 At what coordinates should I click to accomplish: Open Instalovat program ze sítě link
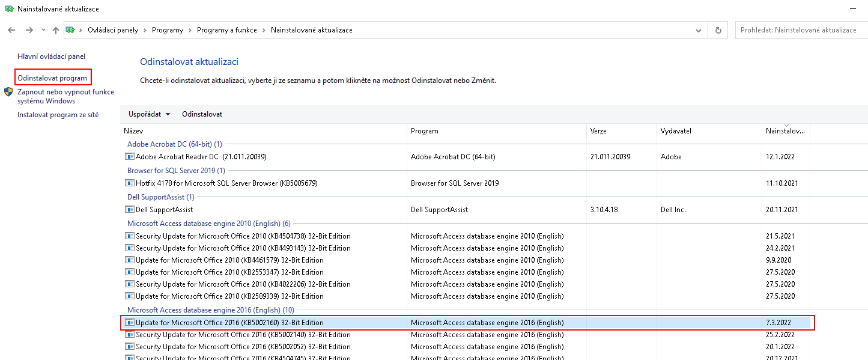58,115
